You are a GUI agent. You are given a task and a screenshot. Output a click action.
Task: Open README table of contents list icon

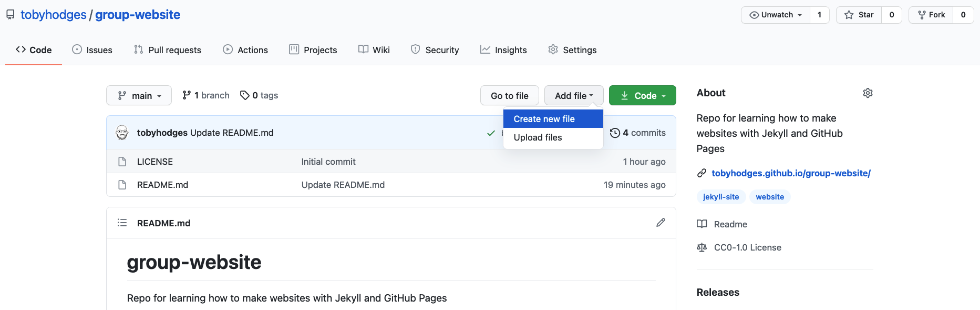pyautogui.click(x=122, y=223)
